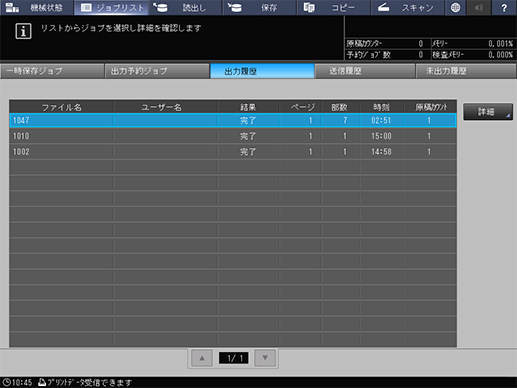517x388 pixels.
Task: Click the printer status icon in status bar
Action: (42, 382)
